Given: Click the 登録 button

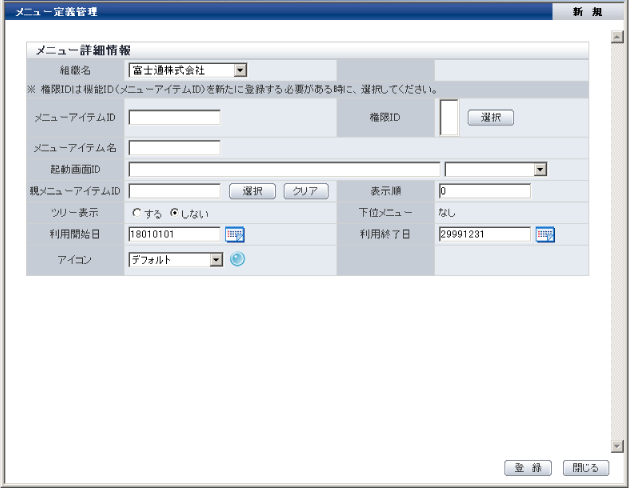Looking at the screenshot, I should 528,468.
